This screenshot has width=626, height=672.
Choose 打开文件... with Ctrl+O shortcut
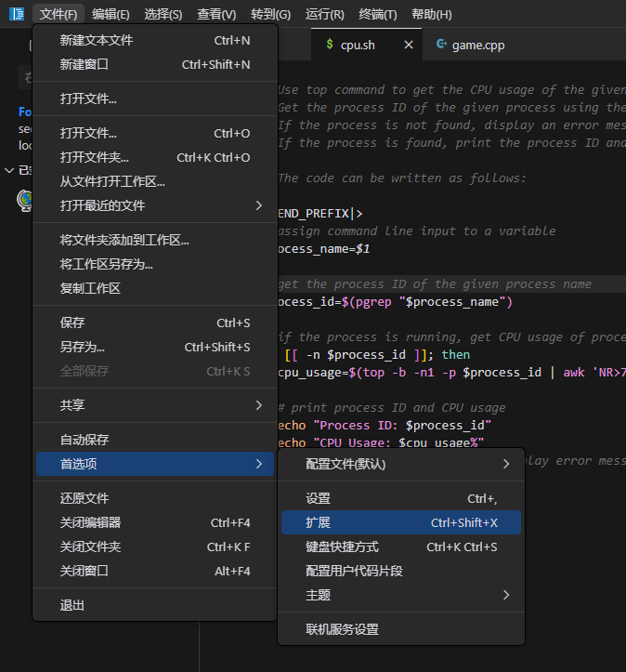pos(155,133)
